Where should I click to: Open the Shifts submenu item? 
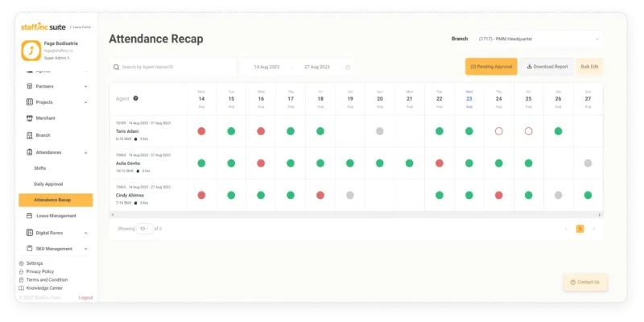[x=39, y=168]
